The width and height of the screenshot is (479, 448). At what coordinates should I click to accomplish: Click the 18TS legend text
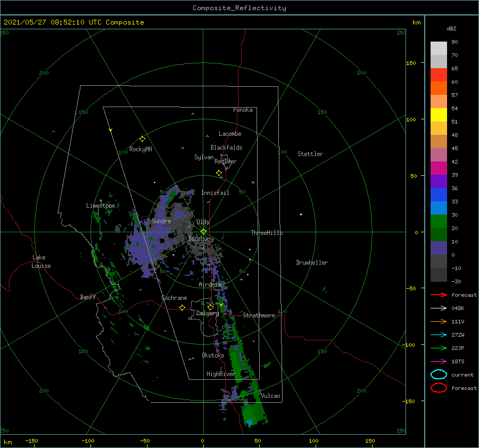tap(458, 362)
